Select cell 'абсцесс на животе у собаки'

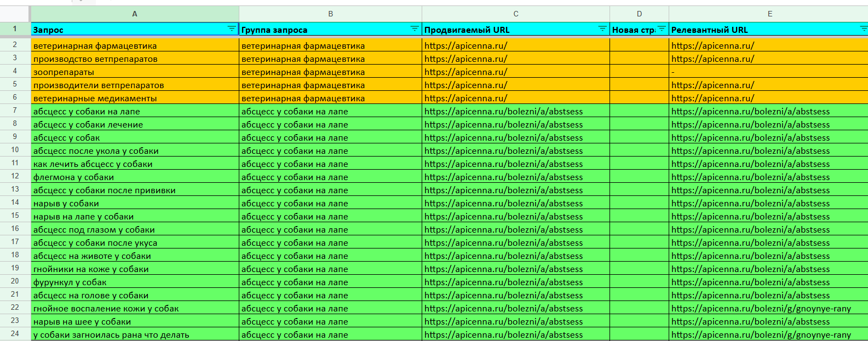(x=135, y=256)
